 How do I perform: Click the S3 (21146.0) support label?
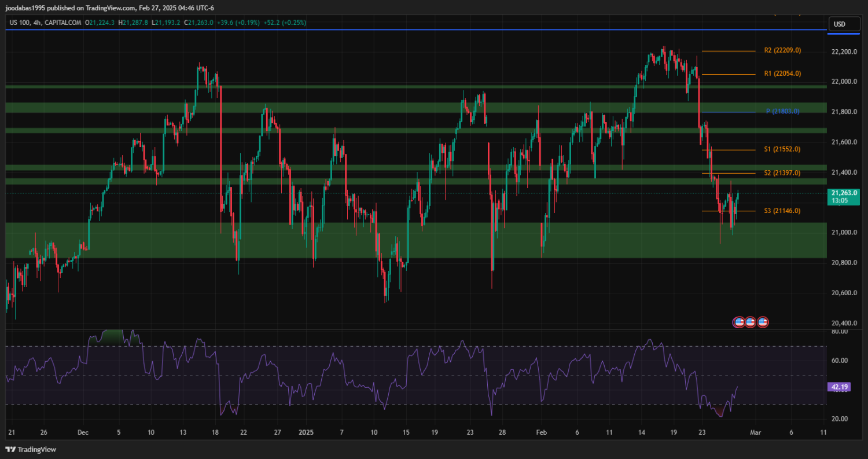(x=782, y=211)
